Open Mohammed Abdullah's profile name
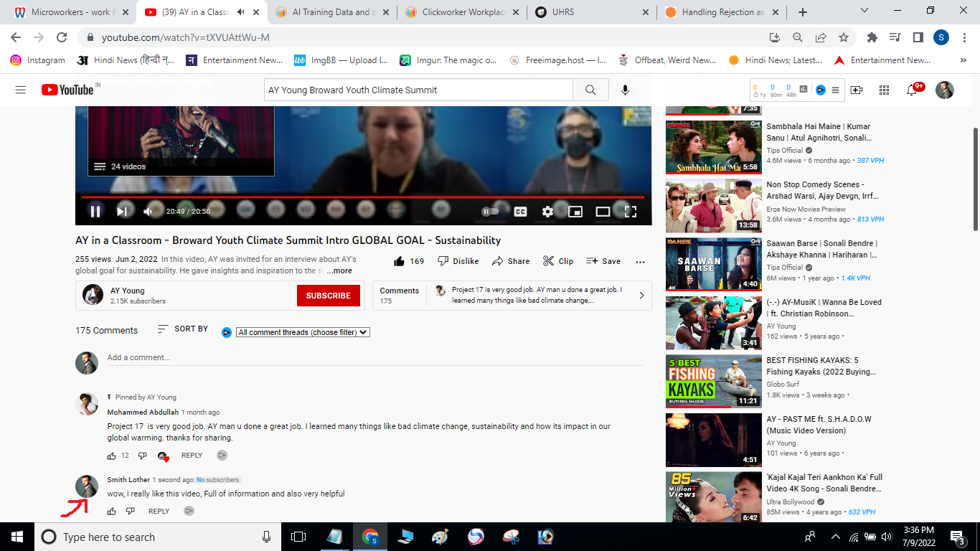 [143, 413]
